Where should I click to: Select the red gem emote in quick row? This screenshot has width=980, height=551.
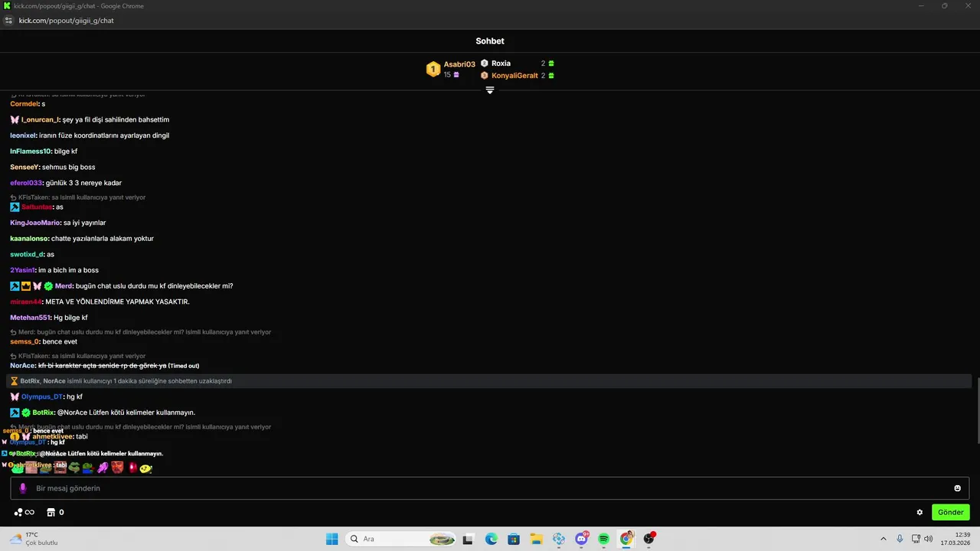point(132,467)
